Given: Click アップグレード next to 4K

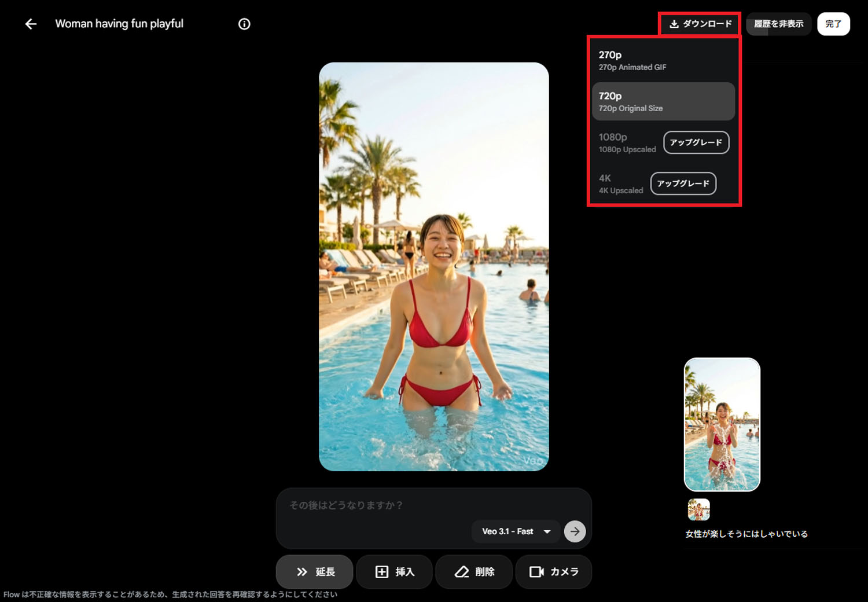Looking at the screenshot, I should point(683,183).
